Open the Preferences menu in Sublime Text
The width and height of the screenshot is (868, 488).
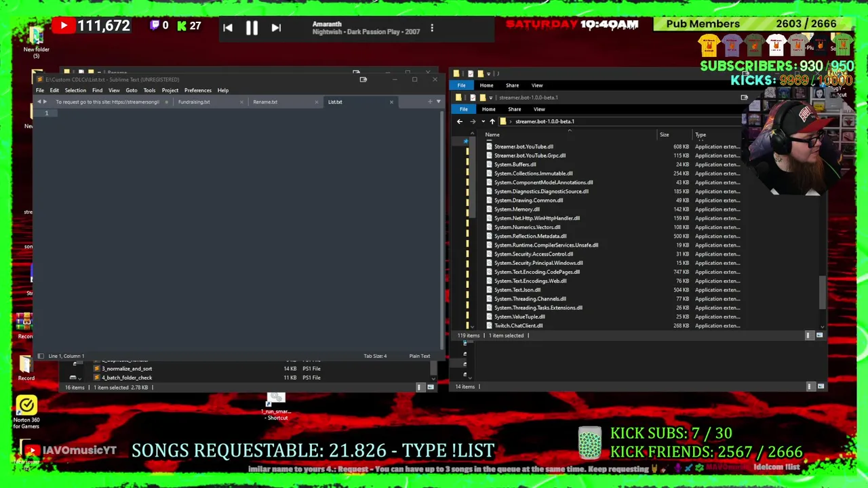(x=198, y=90)
